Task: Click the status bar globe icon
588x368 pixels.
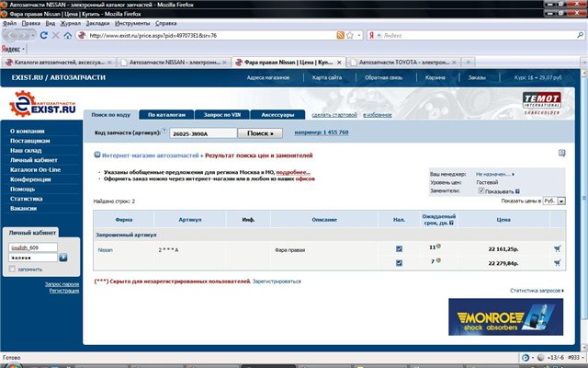Action: tap(540, 358)
